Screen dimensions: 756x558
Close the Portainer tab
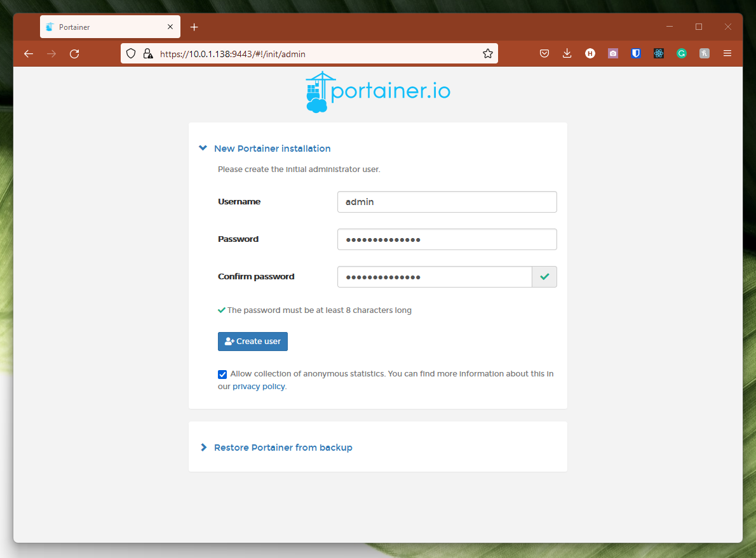[170, 27]
